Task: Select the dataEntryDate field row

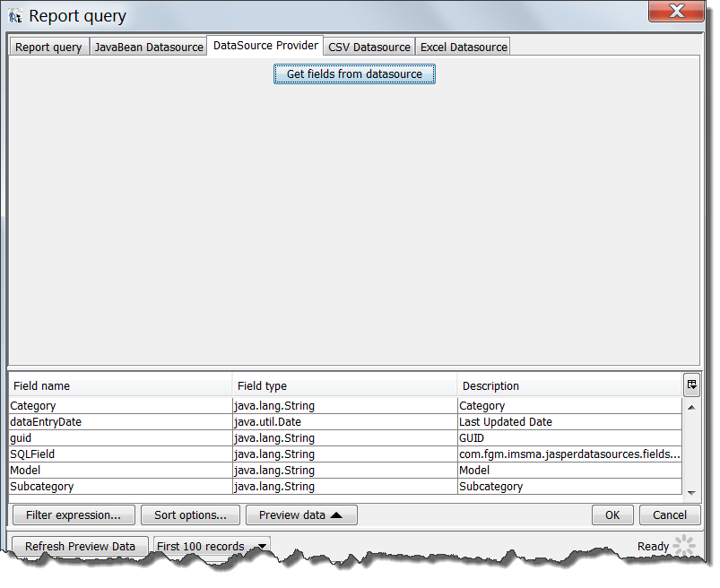Action: click(120, 422)
